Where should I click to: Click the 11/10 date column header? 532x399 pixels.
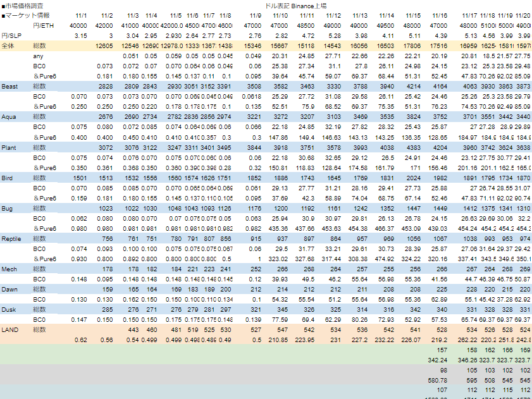pos(280,16)
